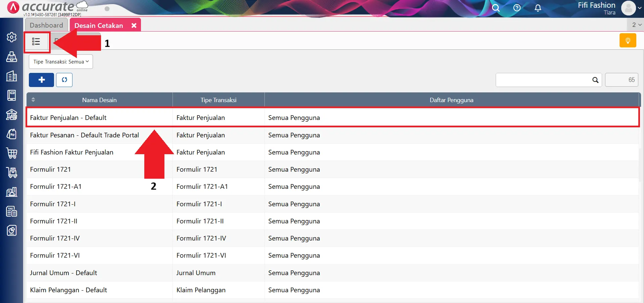This screenshot has height=303, width=644.
Task: Select the cashier/sales register icon
Action: [x=12, y=57]
